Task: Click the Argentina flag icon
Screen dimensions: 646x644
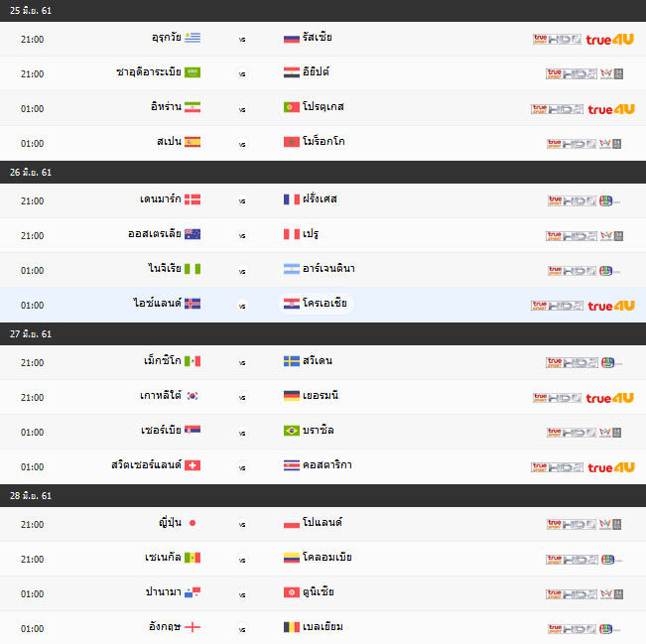Action: click(292, 269)
